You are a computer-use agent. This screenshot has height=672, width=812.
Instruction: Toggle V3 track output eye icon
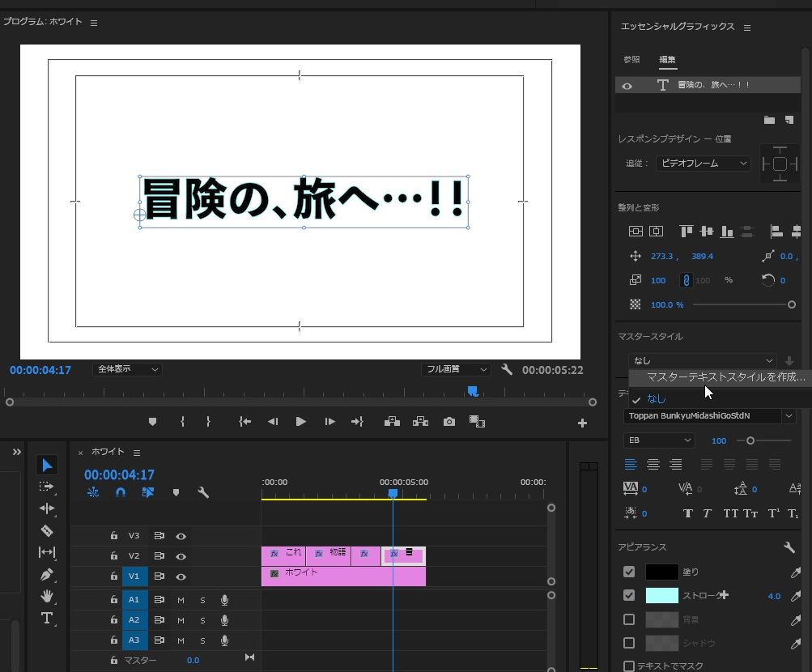tap(181, 536)
